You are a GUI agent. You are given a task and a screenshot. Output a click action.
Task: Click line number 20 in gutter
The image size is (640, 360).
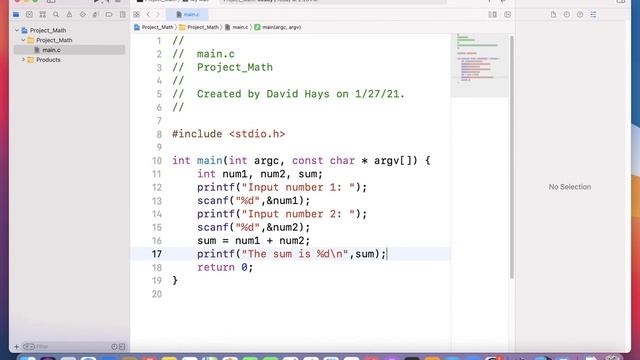157,294
